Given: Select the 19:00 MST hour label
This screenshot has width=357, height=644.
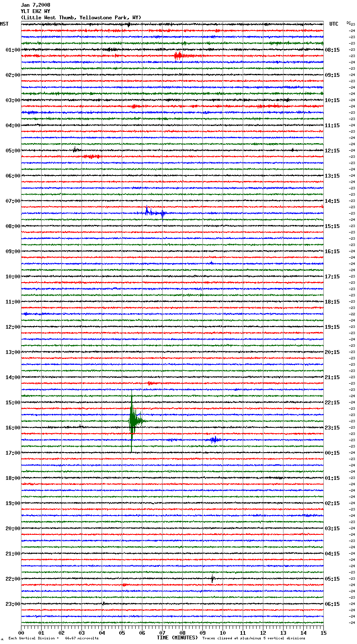Looking at the screenshot, I should pyautogui.click(x=13, y=503).
